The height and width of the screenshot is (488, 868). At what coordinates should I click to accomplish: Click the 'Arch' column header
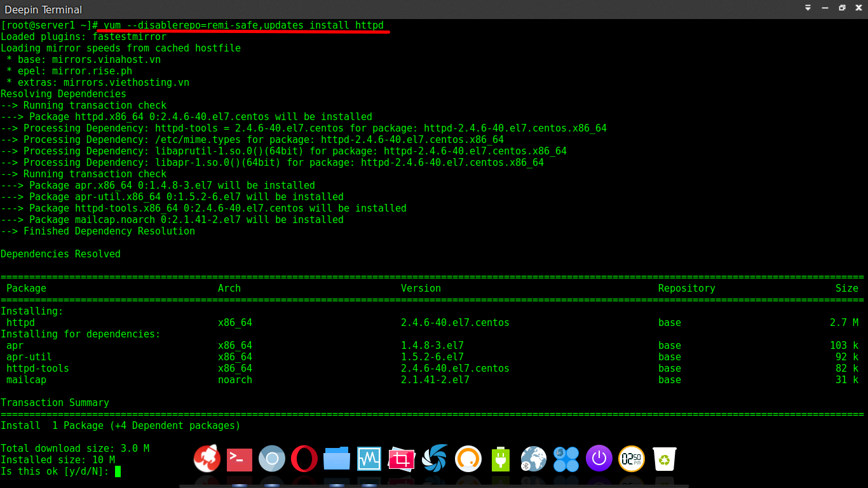(229, 288)
